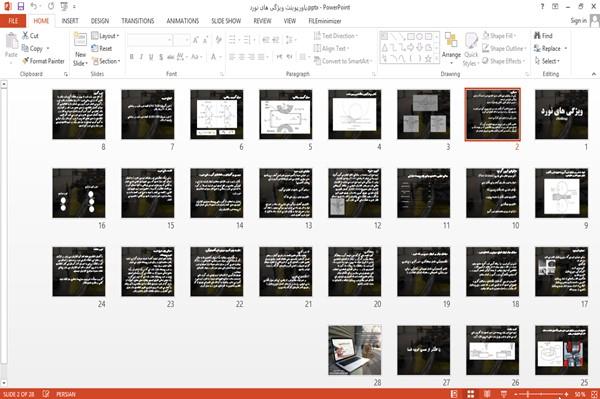Viewport: 600px width, 399px height.
Task: Switch to Reading view in status bar
Action: pos(487,394)
